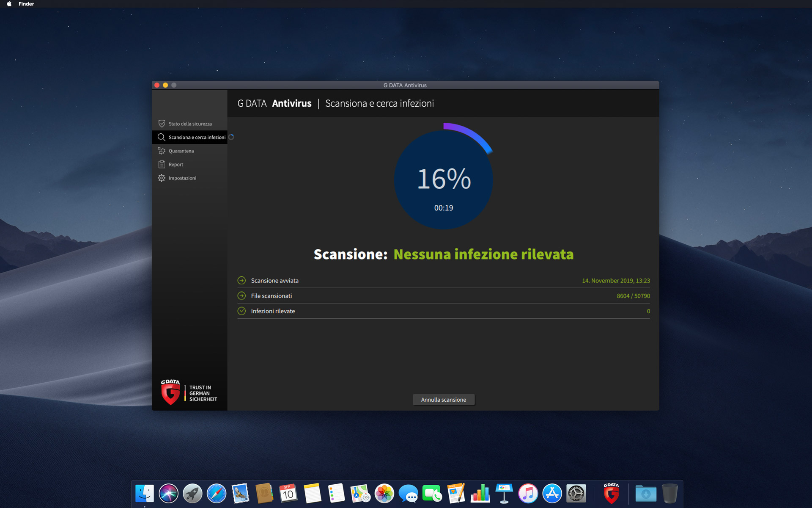This screenshot has height=508, width=812.
Task: Open the Quarantena section
Action: pyautogui.click(x=189, y=151)
